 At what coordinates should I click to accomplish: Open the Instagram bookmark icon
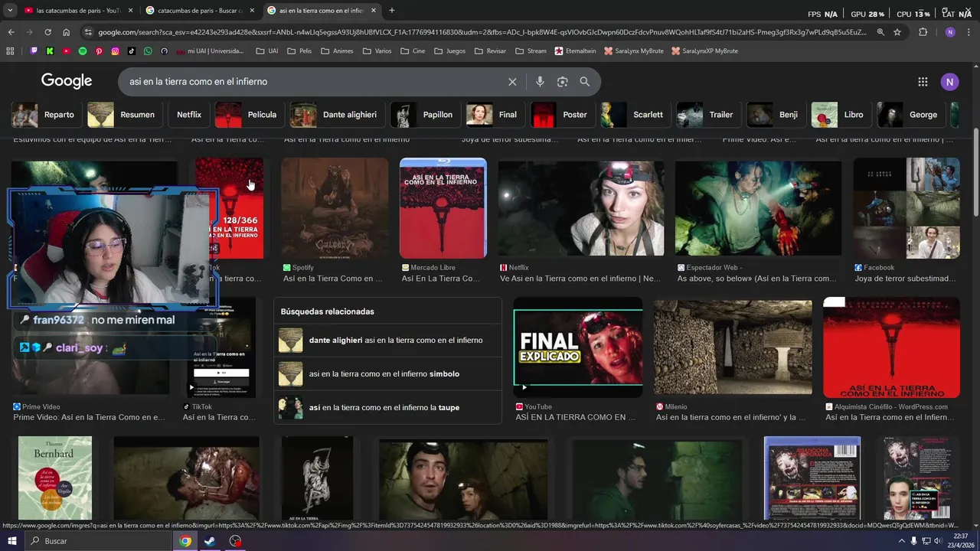[x=116, y=51]
